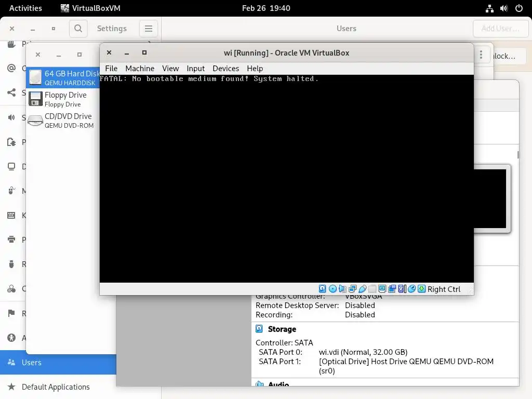Click the power icon in top bar
The height and width of the screenshot is (399, 532).
click(519, 8)
